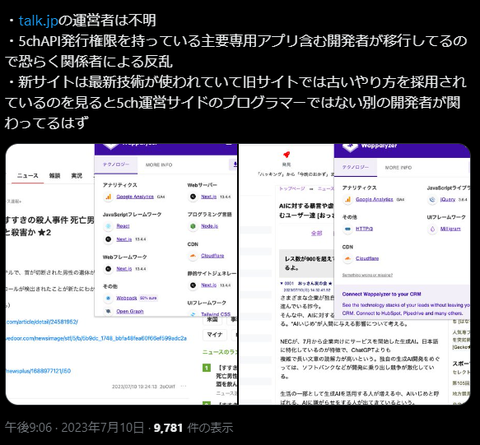Open the Webpack link
The height and width of the screenshot is (445, 480).
point(127,298)
